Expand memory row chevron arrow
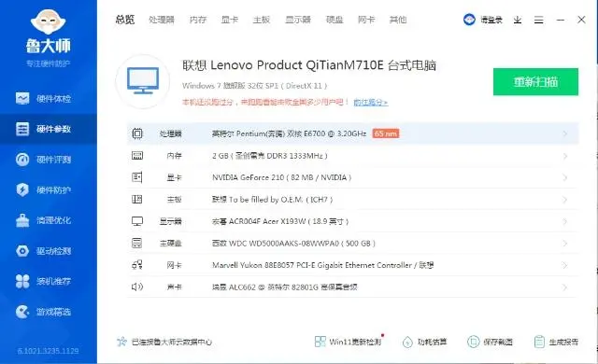Image resolution: width=598 pixels, height=364 pixels. coord(564,156)
